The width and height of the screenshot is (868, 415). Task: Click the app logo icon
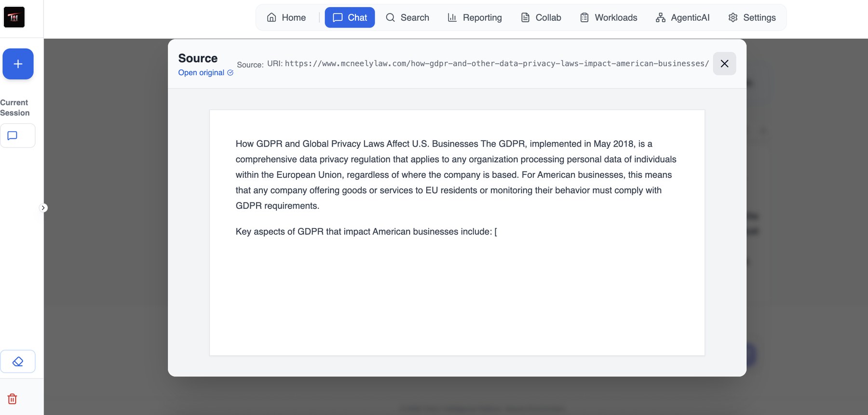point(14,17)
